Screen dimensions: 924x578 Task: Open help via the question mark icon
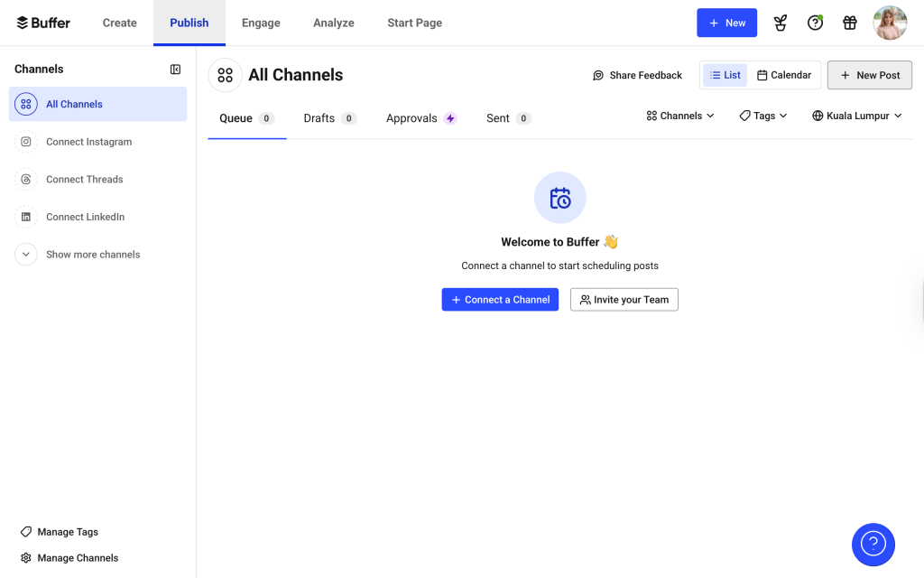click(815, 23)
